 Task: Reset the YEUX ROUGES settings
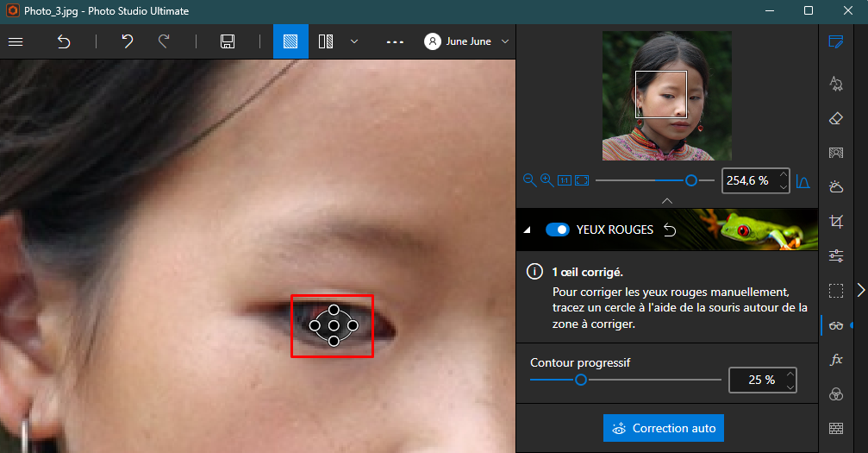coord(670,230)
